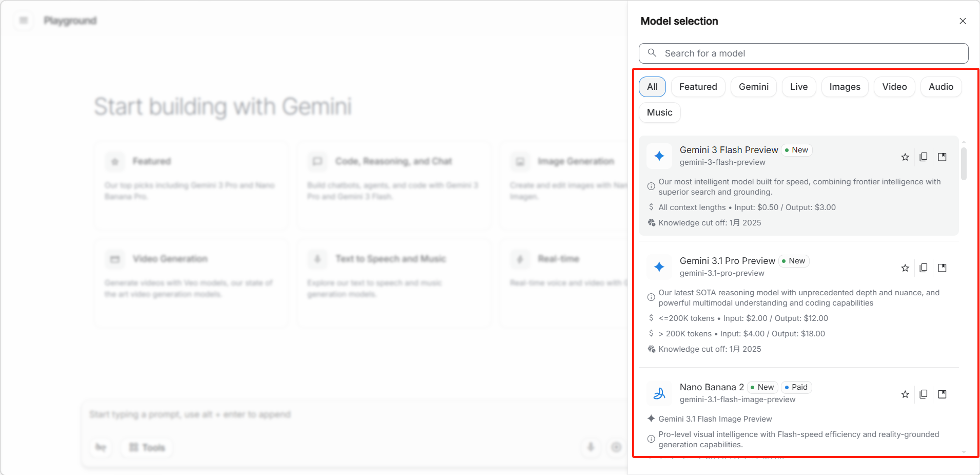This screenshot has height=475, width=980.
Task: Click the Paid badge on Nano Banana 2
Action: pos(796,387)
